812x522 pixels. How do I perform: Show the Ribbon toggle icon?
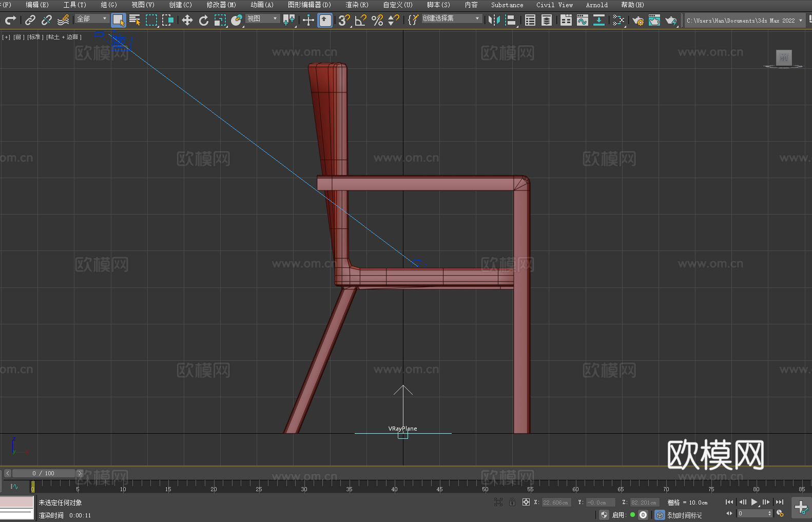[x=566, y=20]
